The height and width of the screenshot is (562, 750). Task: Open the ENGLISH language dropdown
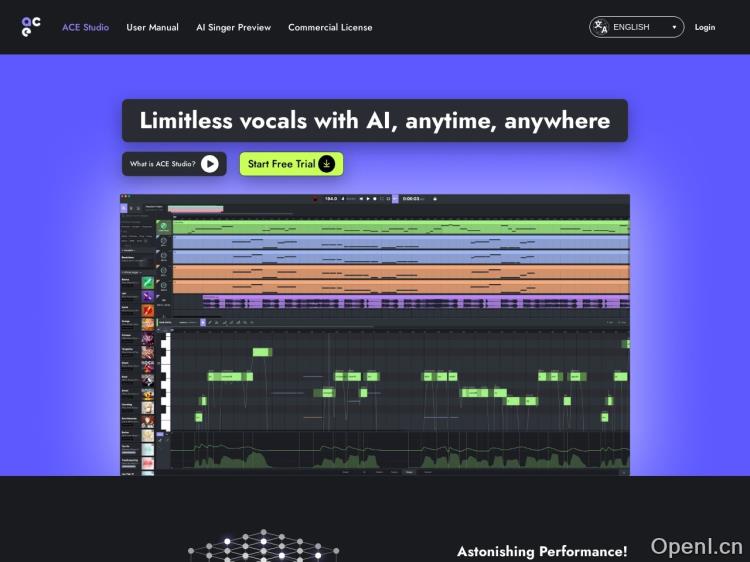tap(636, 27)
